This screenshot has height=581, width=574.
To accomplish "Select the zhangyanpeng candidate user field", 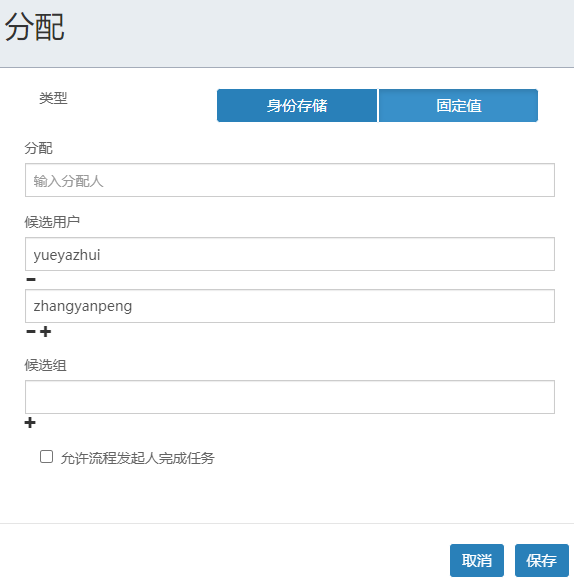I will tap(290, 306).
